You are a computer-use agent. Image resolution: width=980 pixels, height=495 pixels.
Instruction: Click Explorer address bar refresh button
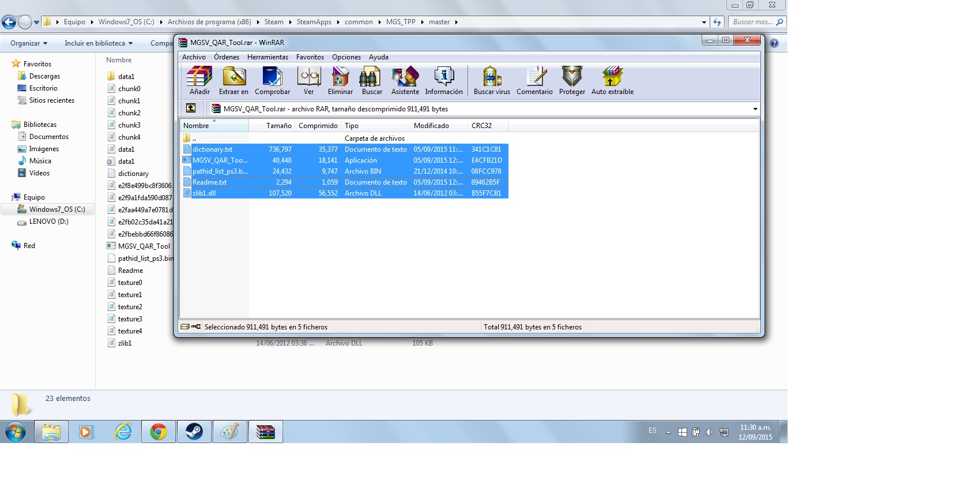717,22
